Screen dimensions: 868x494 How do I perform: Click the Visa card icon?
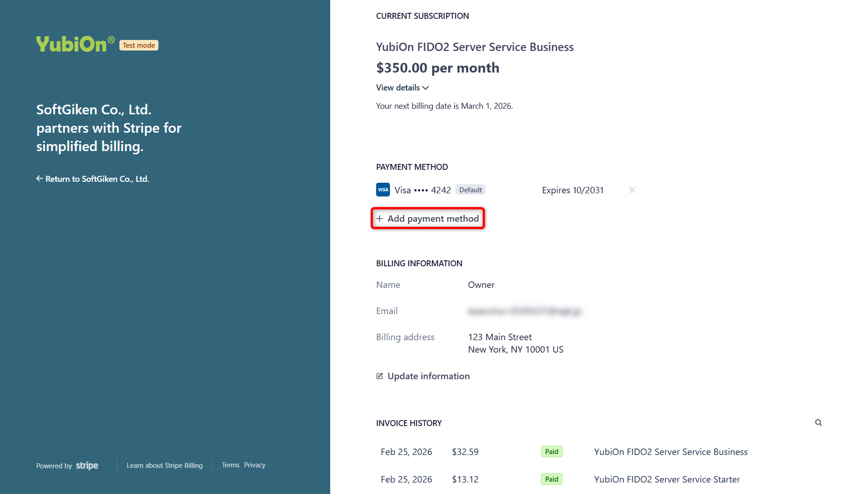coord(383,190)
